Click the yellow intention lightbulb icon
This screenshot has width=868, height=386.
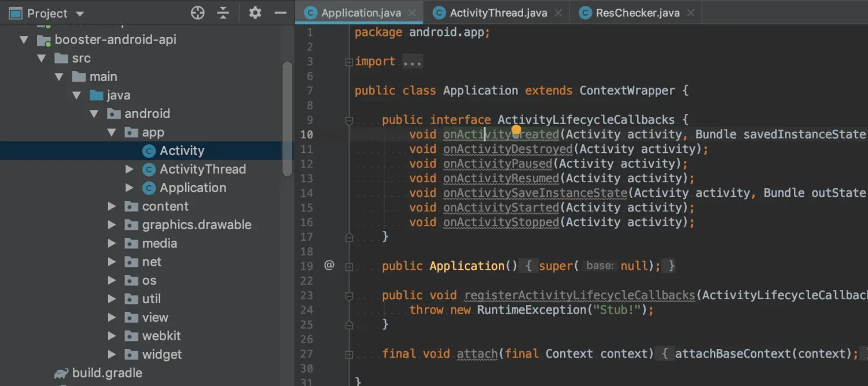(516, 130)
